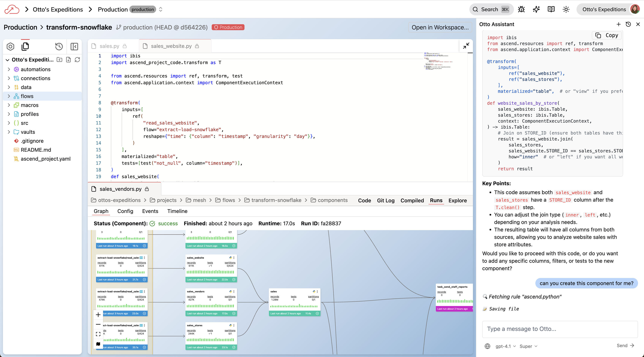644x357 pixels.
Task: Copy the assistant code snippet
Action: click(607, 35)
